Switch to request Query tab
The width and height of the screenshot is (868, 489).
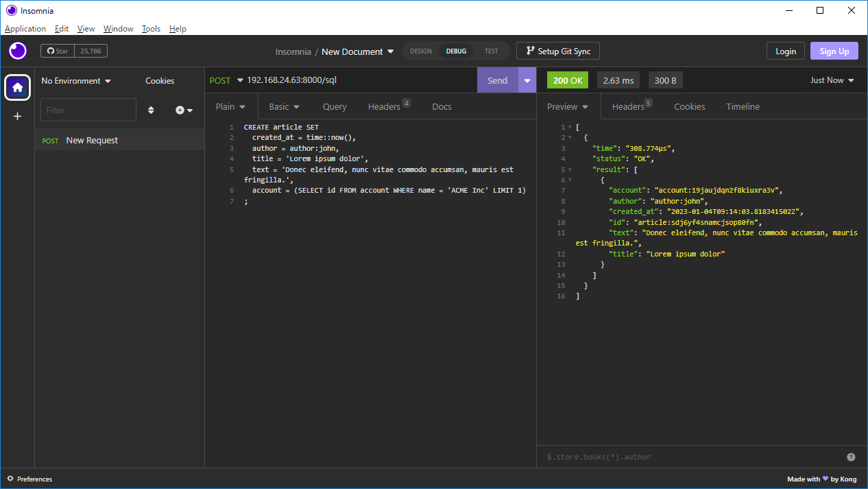point(335,106)
